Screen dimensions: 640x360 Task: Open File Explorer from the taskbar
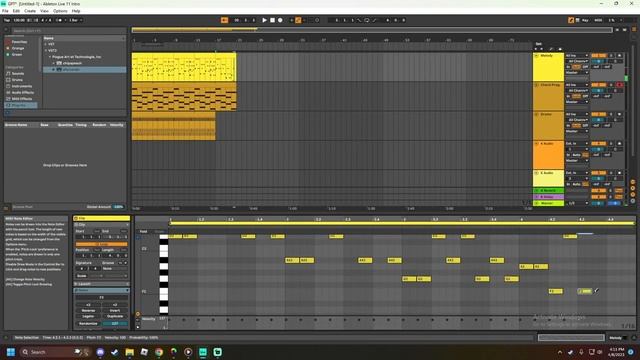click(x=129, y=352)
